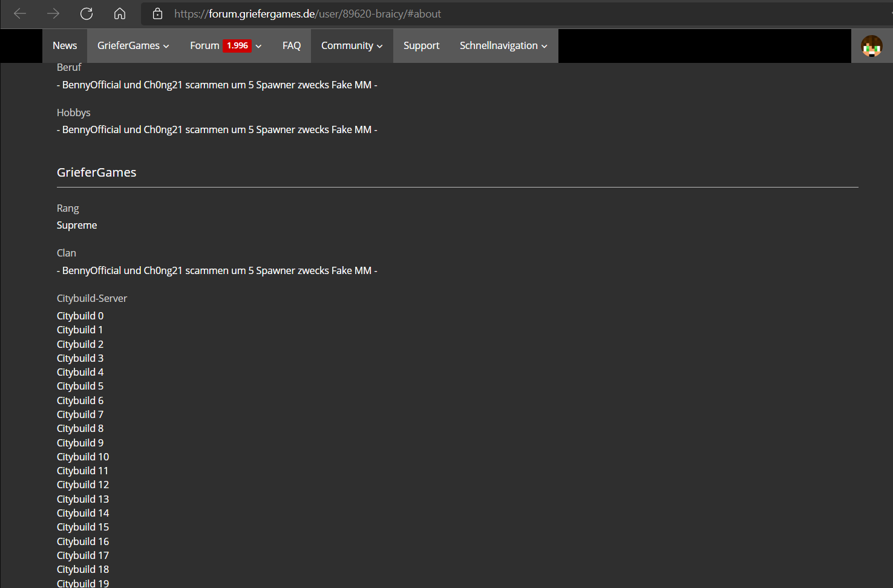Click the Supreme rank text
The width and height of the screenshot is (893, 588).
[77, 225]
